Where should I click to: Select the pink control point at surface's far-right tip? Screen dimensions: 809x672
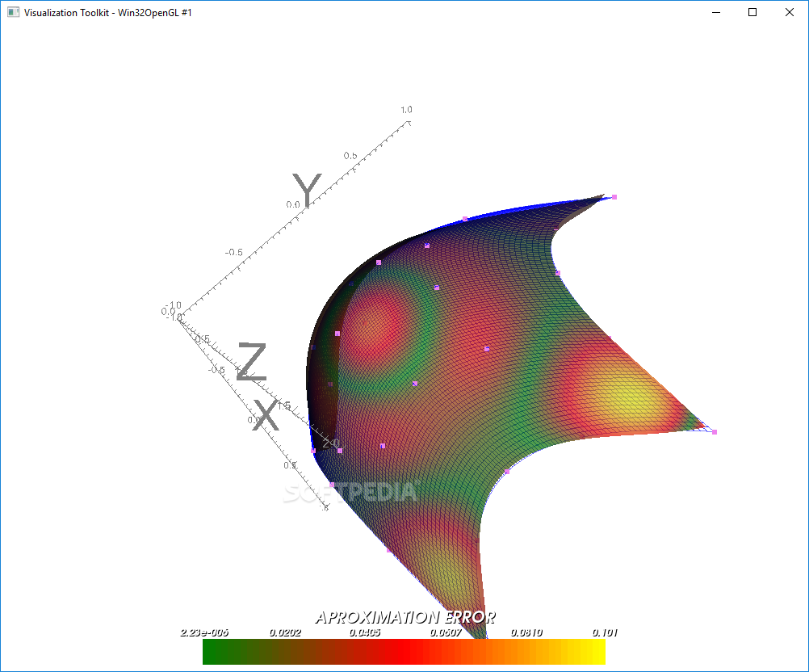pyautogui.click(x=715, y=432)
